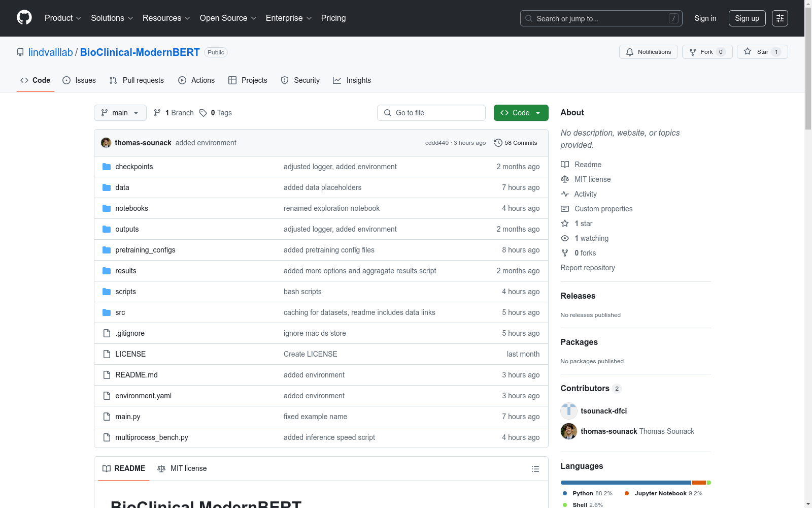Open the 'fixed example name' commit message
Screen dimensions: 812x508
(316, 417)
